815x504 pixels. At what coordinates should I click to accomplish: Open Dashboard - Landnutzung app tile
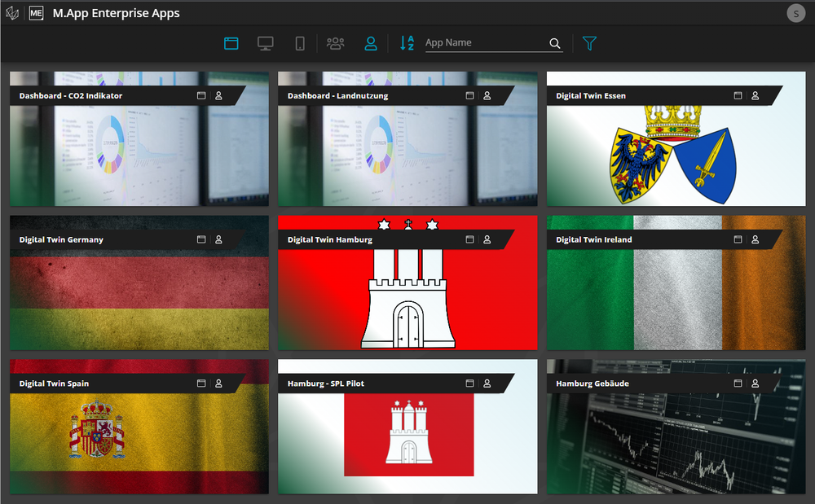tap(407, 138)
